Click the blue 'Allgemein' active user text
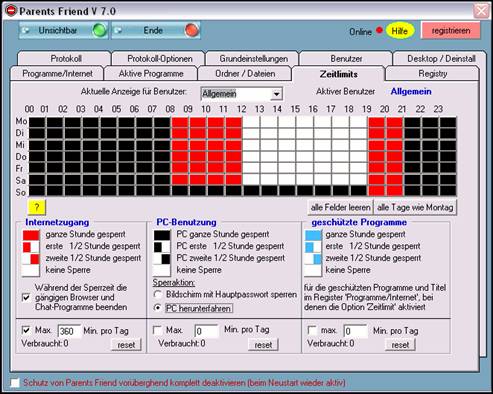The height and width of the screenshot is (394, 493). tap(411, 91)
